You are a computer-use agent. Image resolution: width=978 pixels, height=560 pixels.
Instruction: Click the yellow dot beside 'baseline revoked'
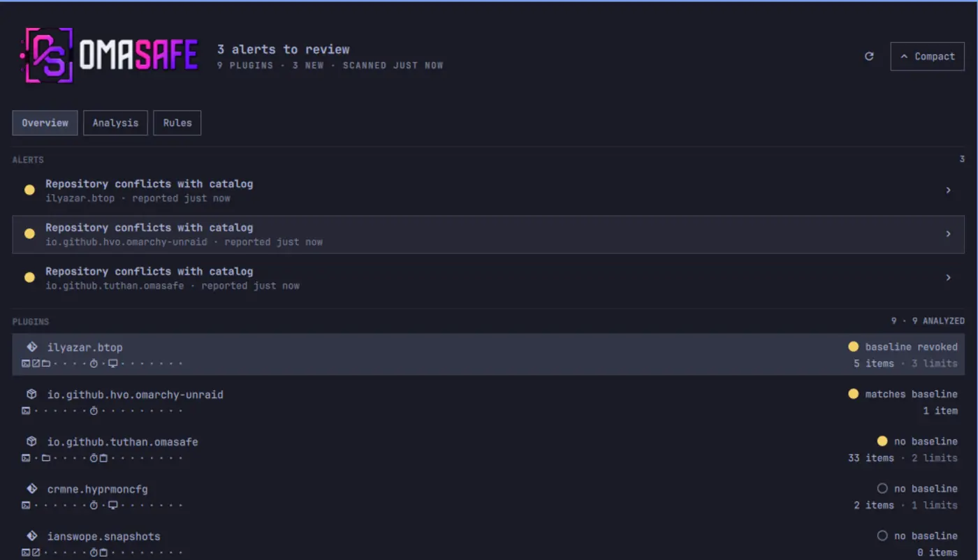[x=853, y=346]
